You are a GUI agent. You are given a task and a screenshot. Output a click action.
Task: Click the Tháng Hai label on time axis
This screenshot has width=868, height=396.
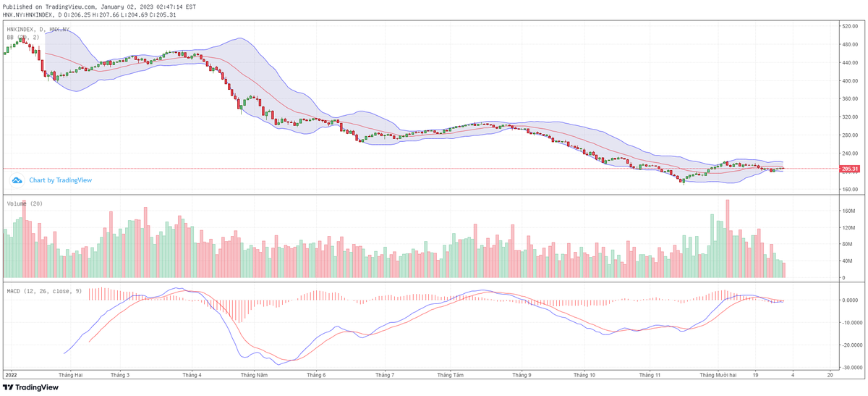(x=71, y=375)
